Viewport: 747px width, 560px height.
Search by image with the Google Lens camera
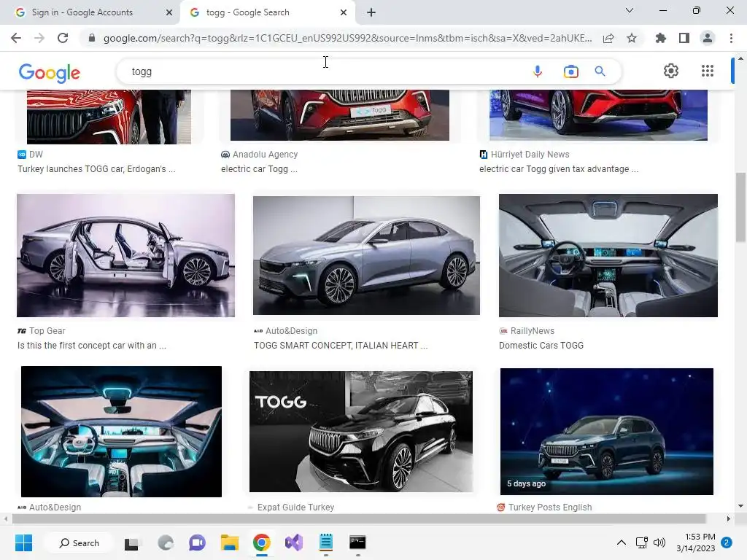570,71
